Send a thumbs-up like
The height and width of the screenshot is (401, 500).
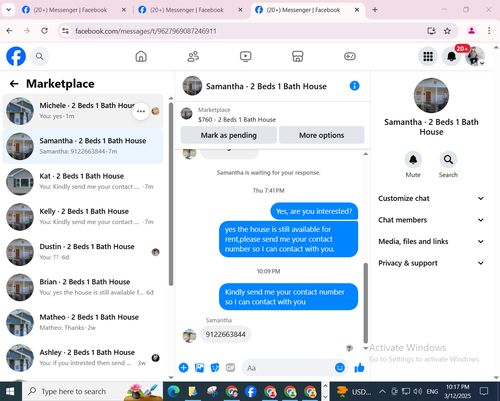point(359,368)
